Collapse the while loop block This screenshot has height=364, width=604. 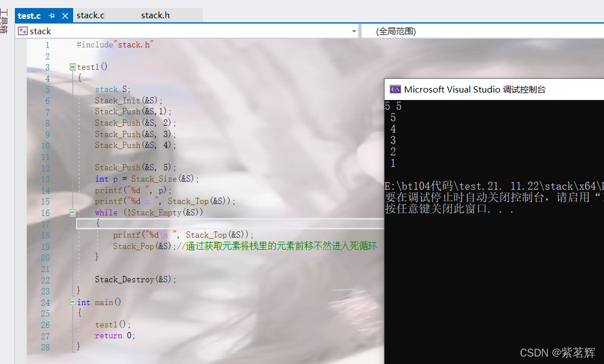tap(73, 212)
